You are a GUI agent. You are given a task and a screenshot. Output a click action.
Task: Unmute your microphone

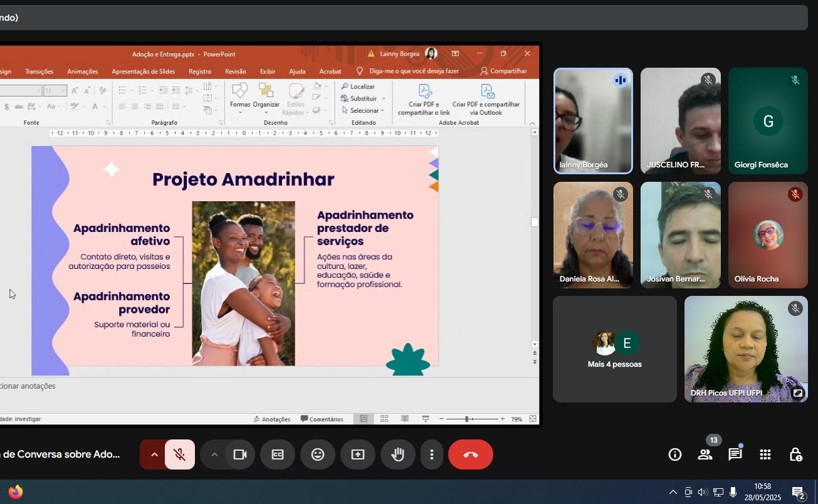tap(180, 454)
